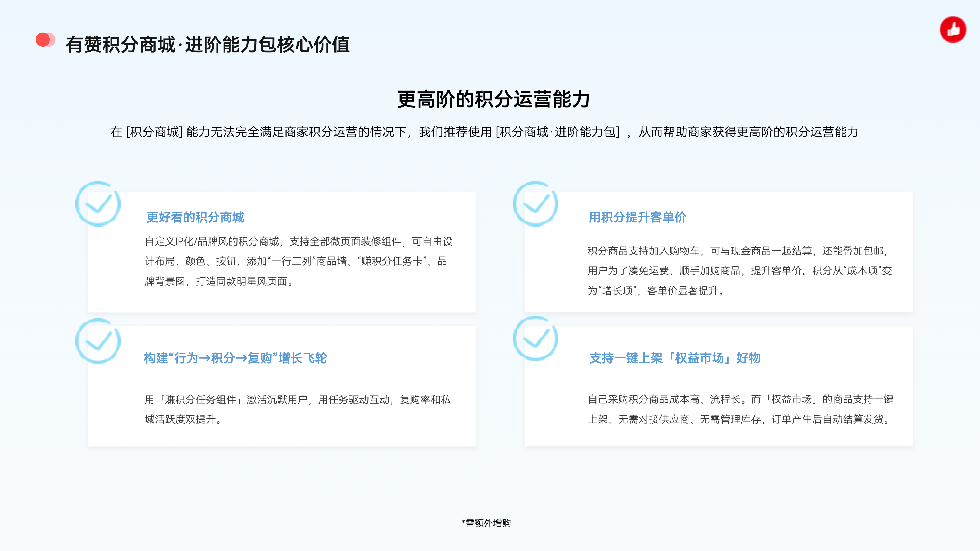Select heading 构建行为→积分→复购增长飞轮
The image size is (980, 551).
pyautogui.click(x=235, y=358)
